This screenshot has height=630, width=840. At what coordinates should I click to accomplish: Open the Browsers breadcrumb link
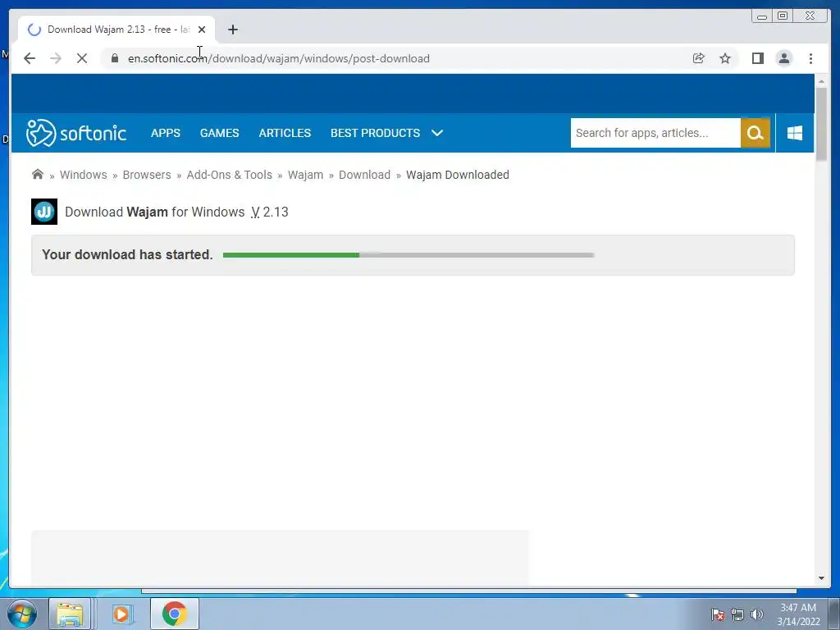(x=147, y=175)
